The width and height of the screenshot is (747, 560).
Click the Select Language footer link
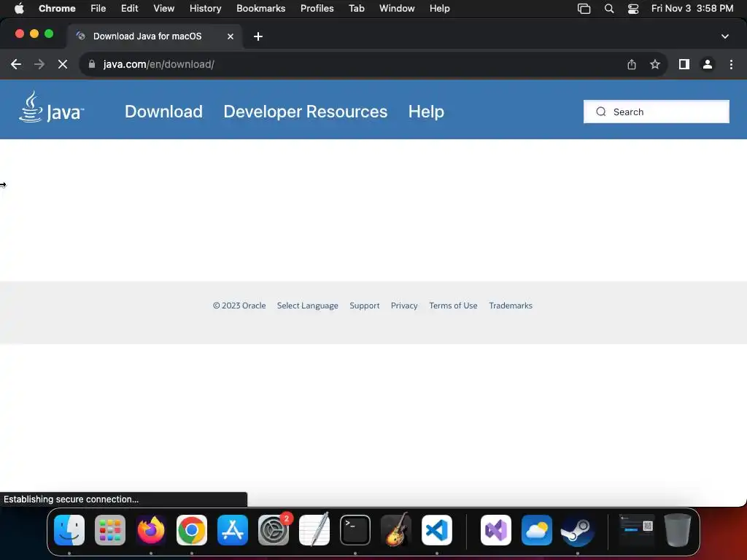tap(307, 306)
